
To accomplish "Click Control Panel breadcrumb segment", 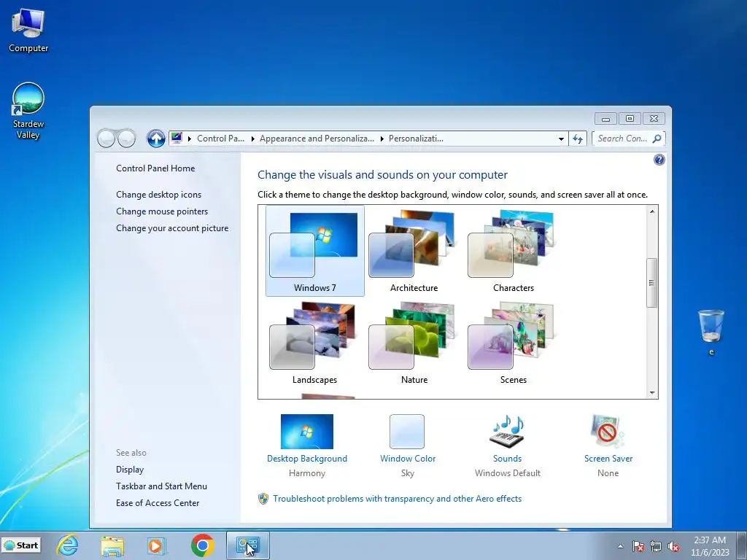I will pyautogui.click(x=220, y=139).
